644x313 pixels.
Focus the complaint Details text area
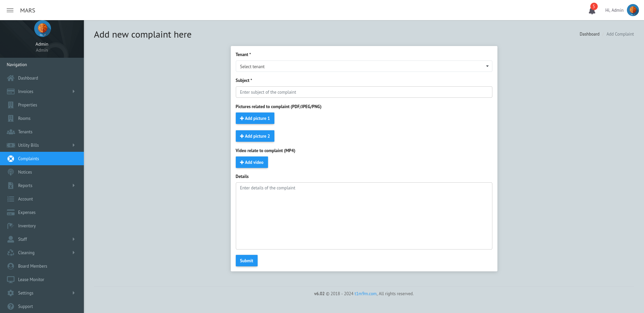click(364, 216)
